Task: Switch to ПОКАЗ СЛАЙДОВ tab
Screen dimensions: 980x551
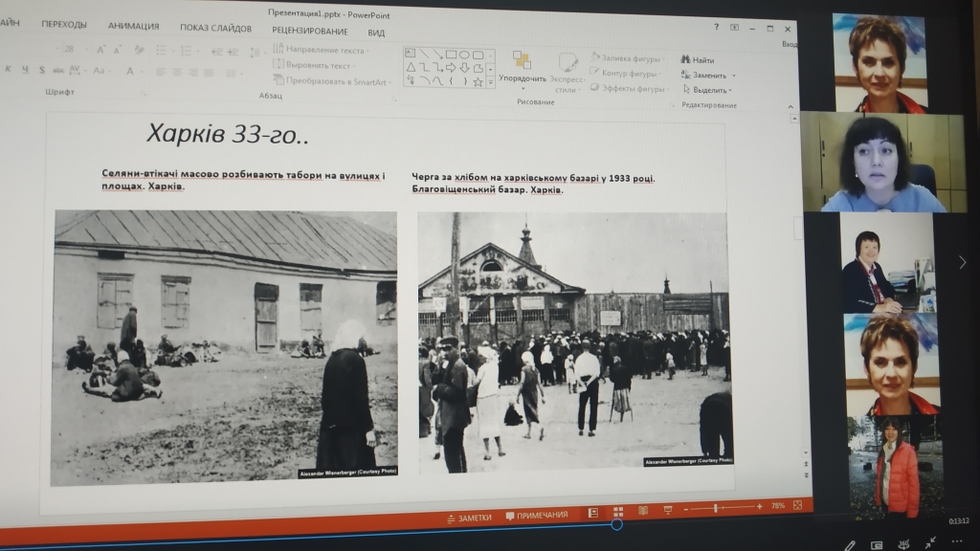Action: pyautogui.click(x=215, y=28)
